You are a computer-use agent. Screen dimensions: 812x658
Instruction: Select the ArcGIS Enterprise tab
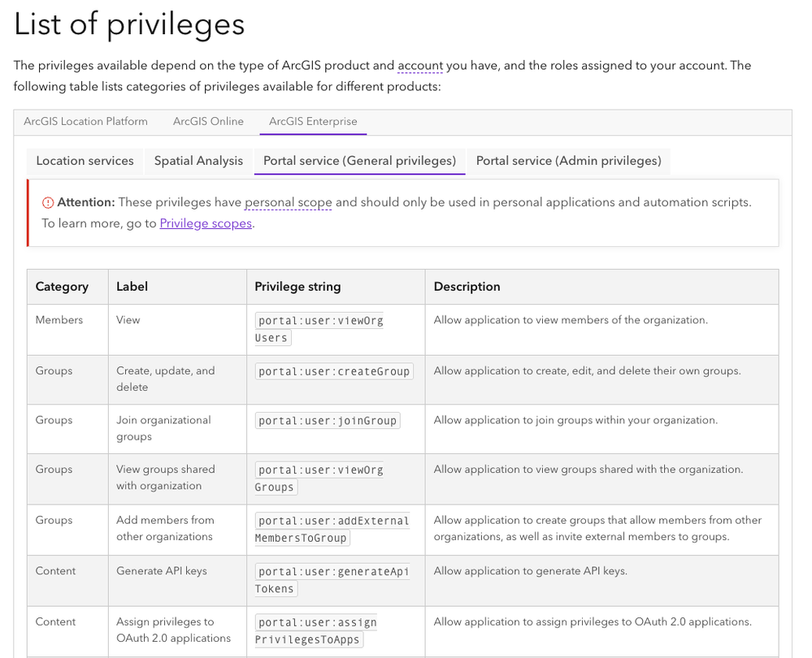point(313,122)
